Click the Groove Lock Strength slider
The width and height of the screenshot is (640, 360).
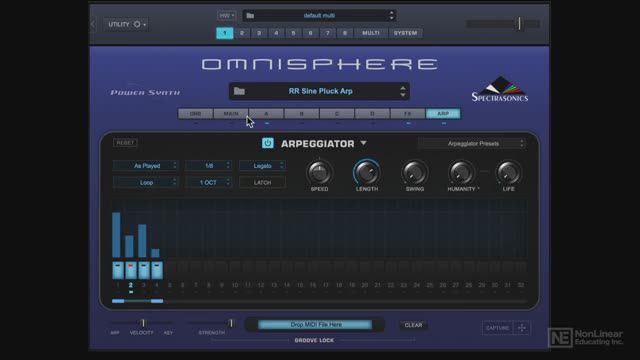211,323
